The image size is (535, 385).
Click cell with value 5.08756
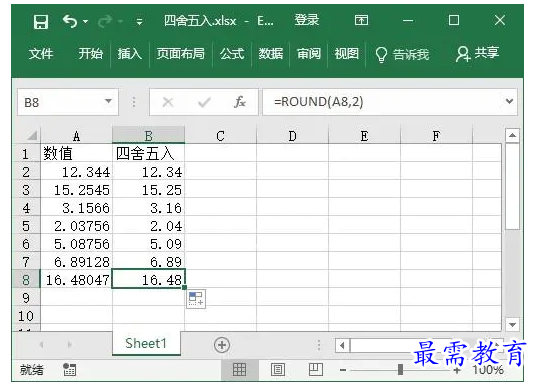click(76, 244)
